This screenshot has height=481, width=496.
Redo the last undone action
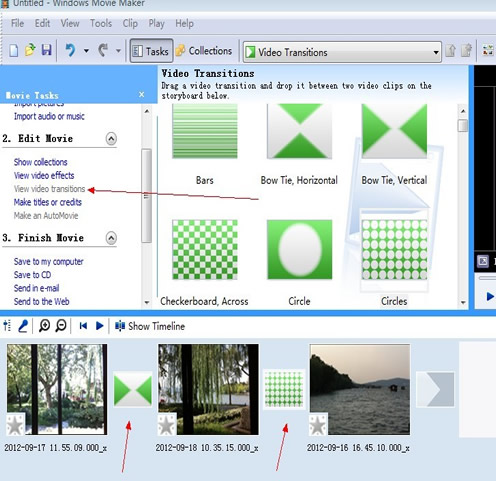click(103, 50)
